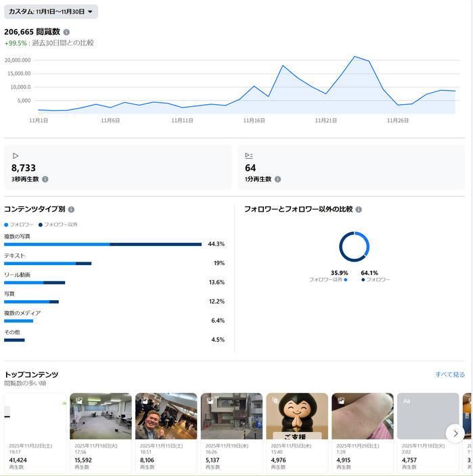Click the follower comparison donut chart

click(354, 247)
